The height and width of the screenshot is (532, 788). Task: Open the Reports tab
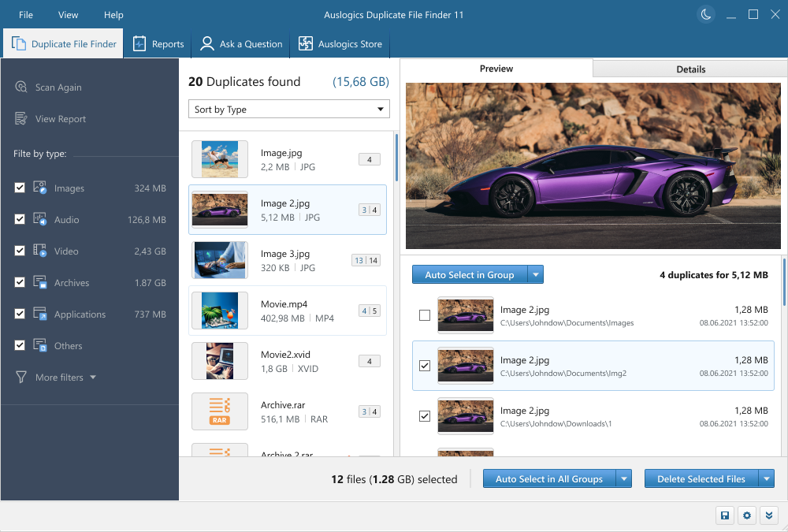pyautogui.click(x=158, y=44)
